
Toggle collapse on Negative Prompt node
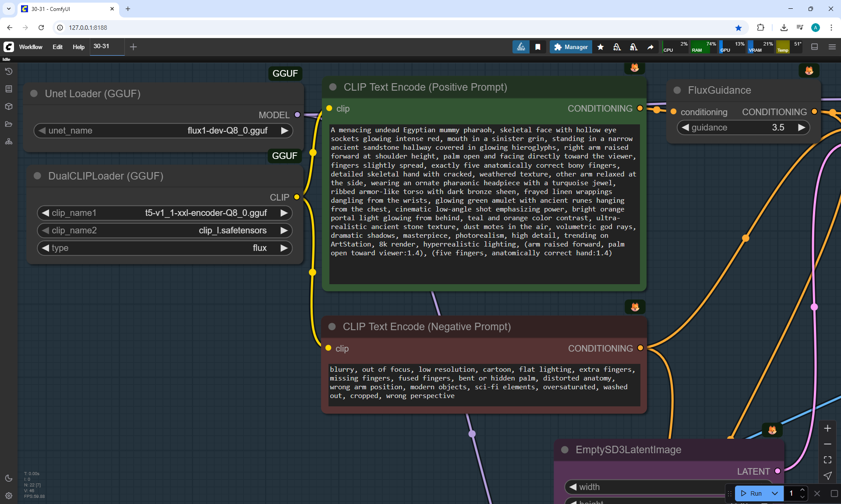coord(332,327)
